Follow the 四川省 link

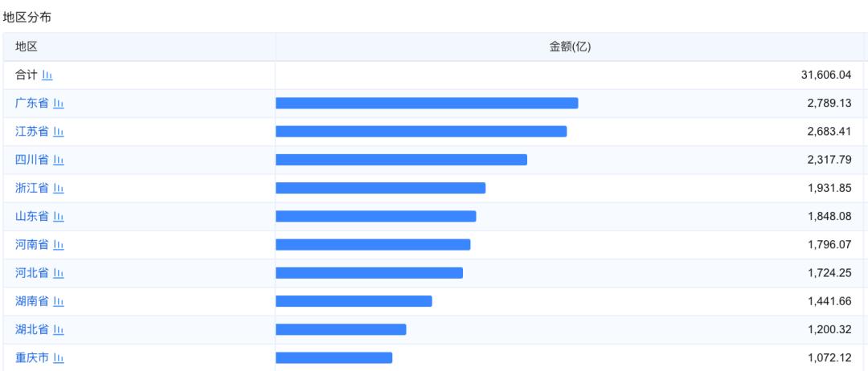(x=32, y=160)
